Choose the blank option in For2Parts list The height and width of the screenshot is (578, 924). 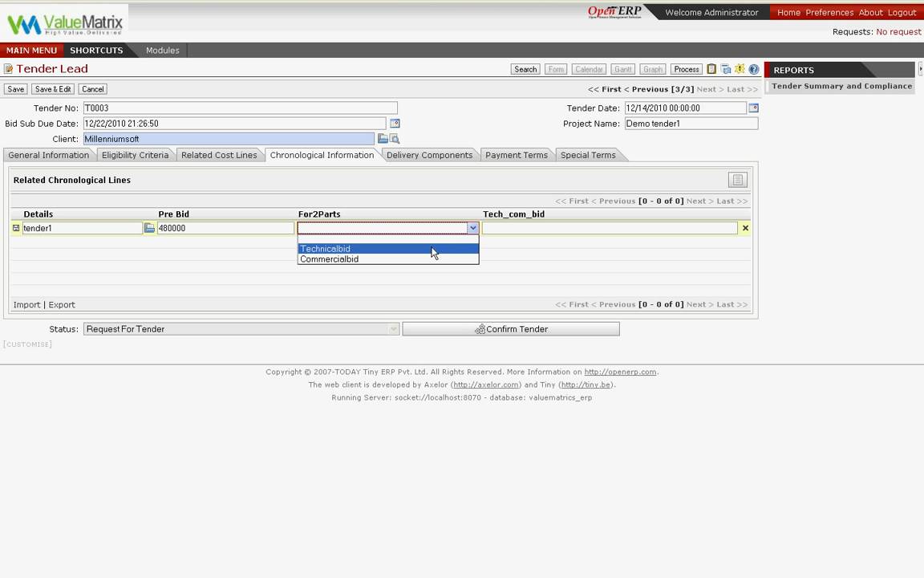(x=388, y=239)
